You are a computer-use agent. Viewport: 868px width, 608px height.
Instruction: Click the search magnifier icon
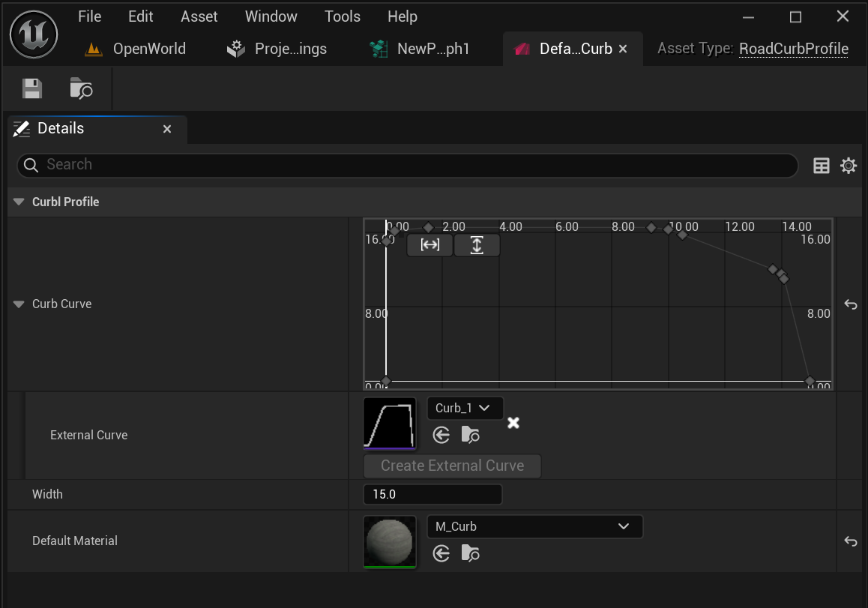[31, 165]
